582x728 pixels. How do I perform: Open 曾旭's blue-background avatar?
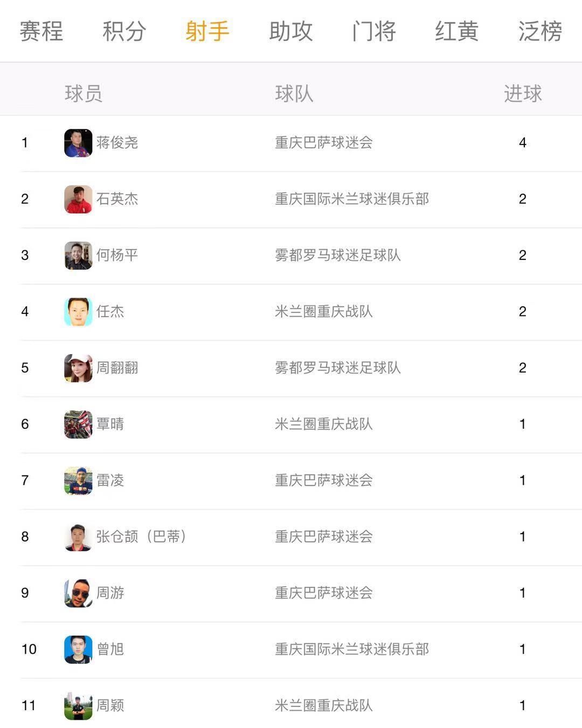[x=78, y=649]
